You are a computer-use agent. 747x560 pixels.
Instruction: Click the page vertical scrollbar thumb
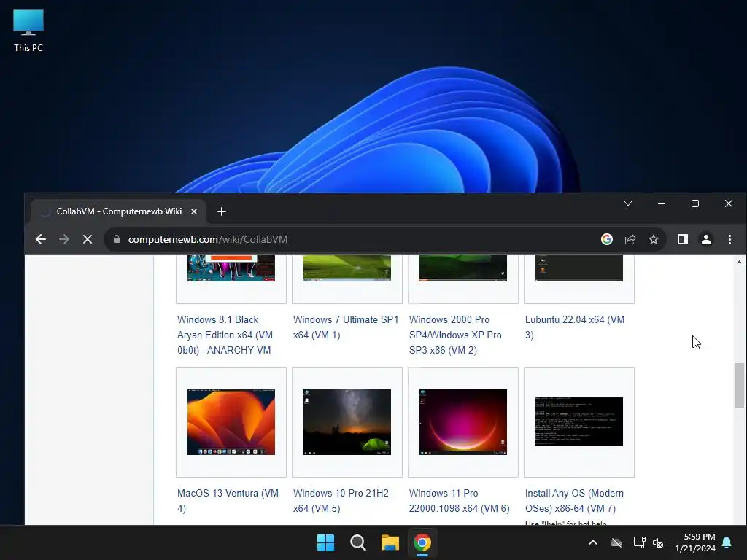click(739, 385)
